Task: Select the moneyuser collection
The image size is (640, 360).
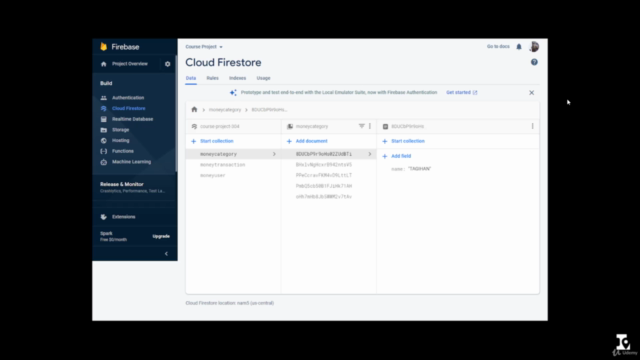Action: (212, 176)
